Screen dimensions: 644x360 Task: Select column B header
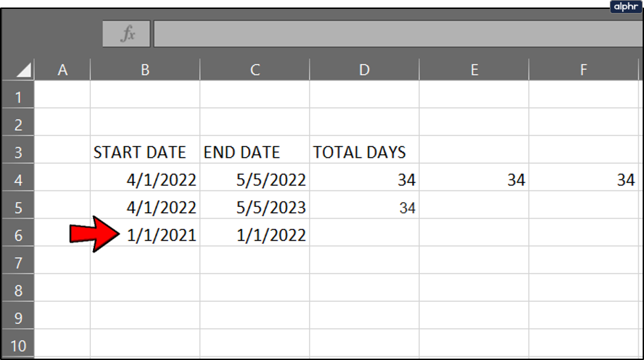coord(145,70)
